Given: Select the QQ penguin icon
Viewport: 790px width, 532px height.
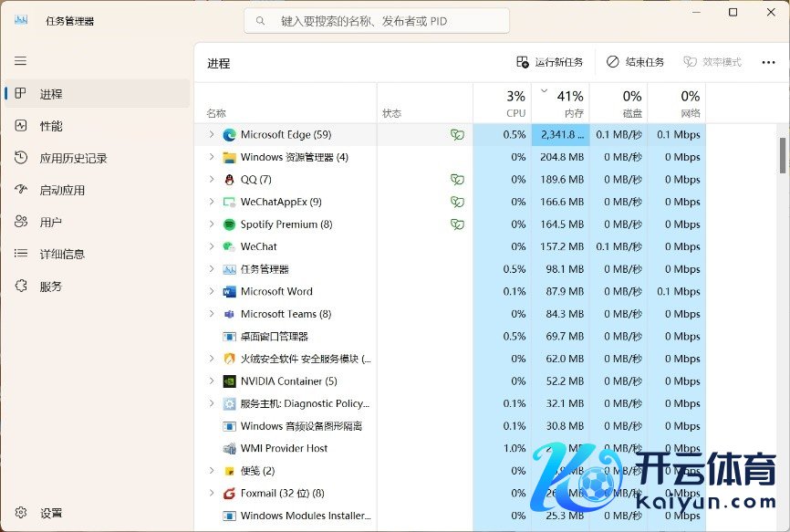Looking at the screenshot, I should pos(229,180).
